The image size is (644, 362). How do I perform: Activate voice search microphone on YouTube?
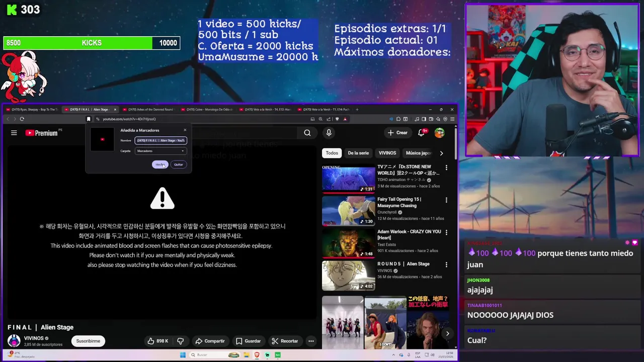[329, 133]
